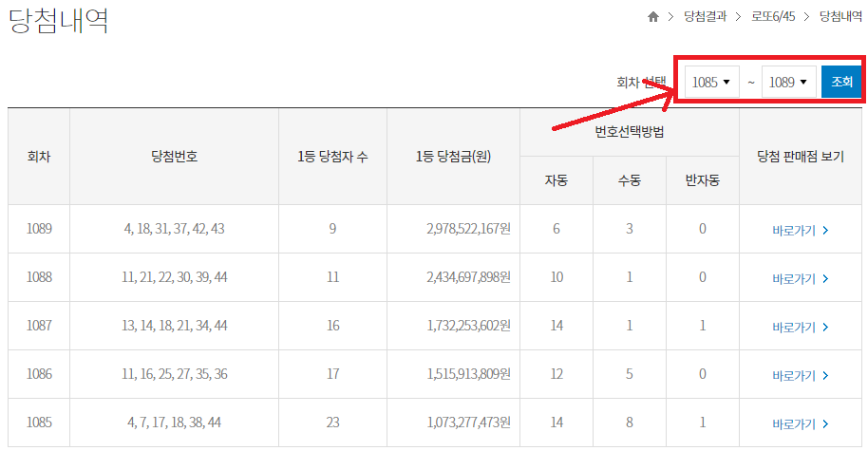The height and width of the screenshot is (451, 868).
Task: Click the 회차 column header
Action: pyautogui.click(x=39, y=157)
